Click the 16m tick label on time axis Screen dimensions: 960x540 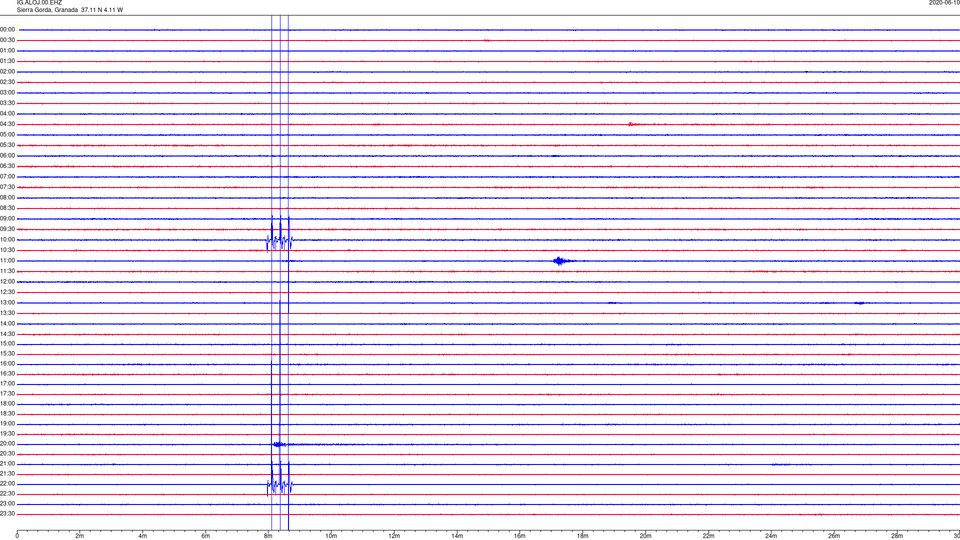(x=520, y=536)
